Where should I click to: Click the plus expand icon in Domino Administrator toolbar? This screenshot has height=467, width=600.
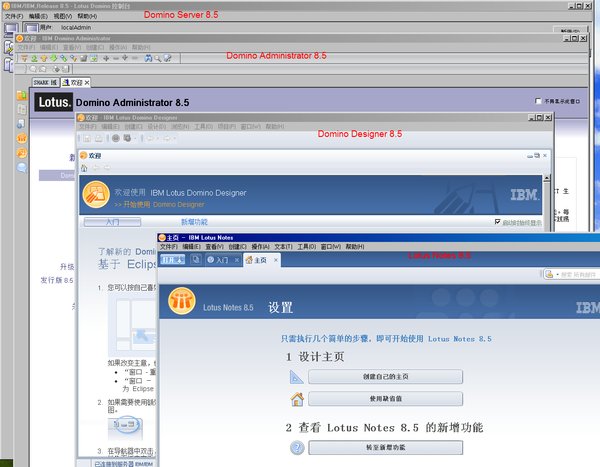106,58
